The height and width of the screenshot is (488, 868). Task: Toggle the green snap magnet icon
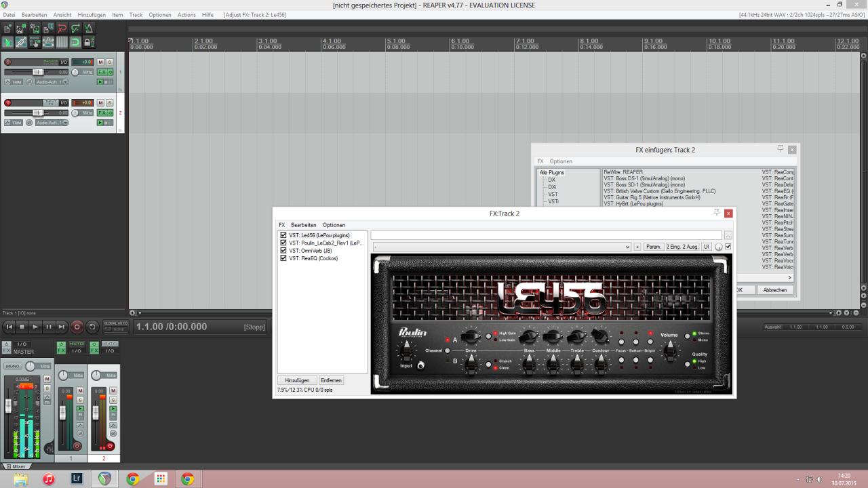click(75, 42)
